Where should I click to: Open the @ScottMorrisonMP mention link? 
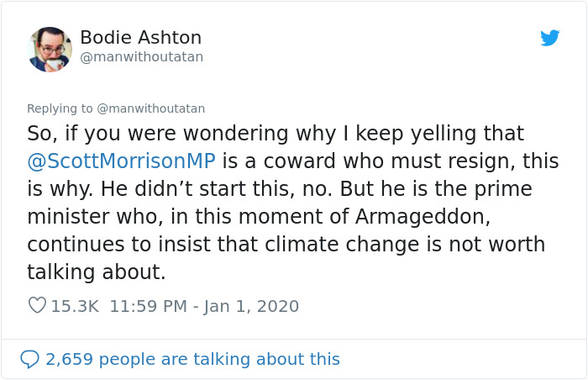[122, 161]
